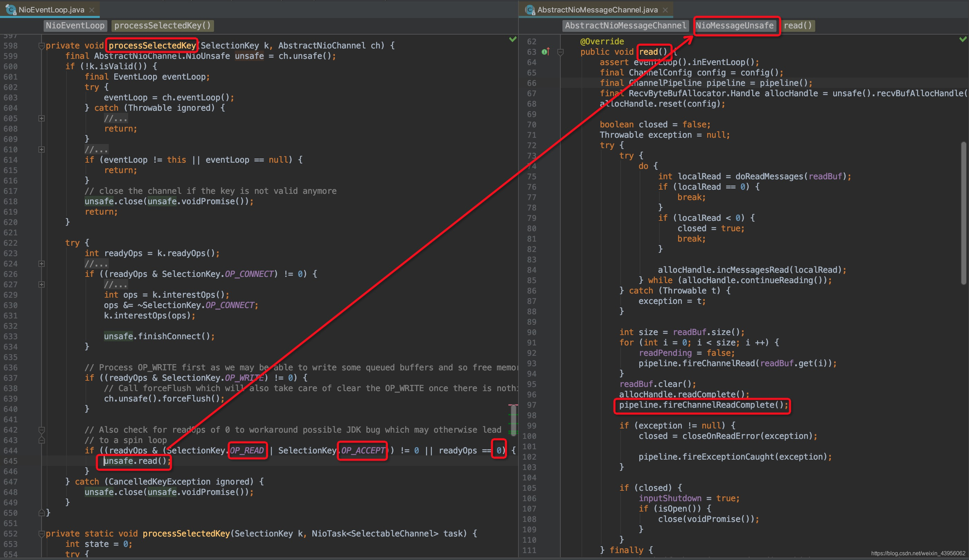Click '@Override' annotation at line 62

click(602, 41)
